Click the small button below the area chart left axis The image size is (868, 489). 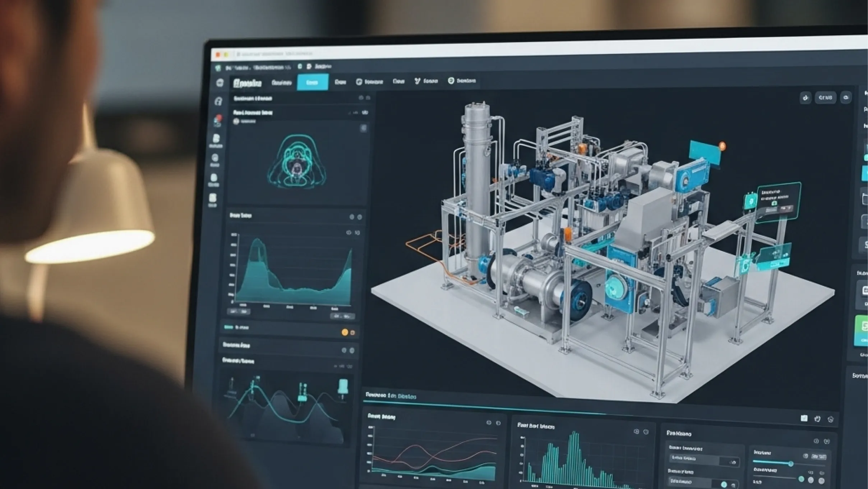click(238, 311)
